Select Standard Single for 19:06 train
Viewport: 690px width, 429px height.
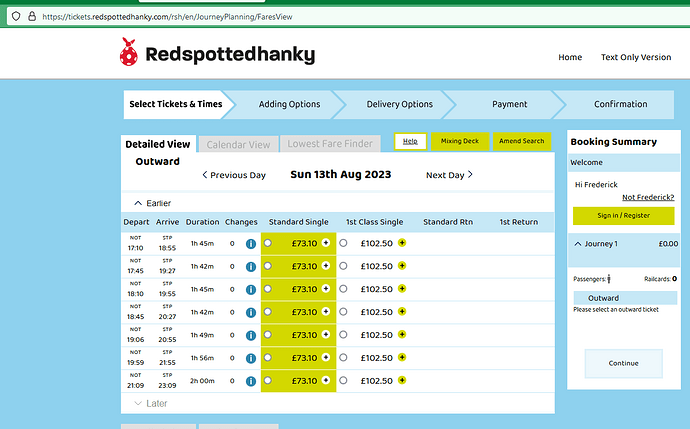268,334
